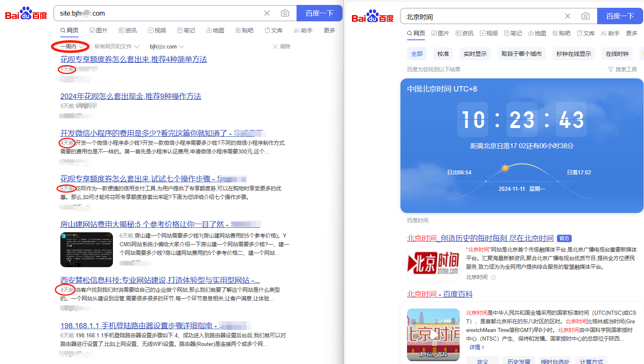The width and height of the screenshot is (644, 364).
Task: Select the 全部 filter chip
Action: [x=417, y=54]
